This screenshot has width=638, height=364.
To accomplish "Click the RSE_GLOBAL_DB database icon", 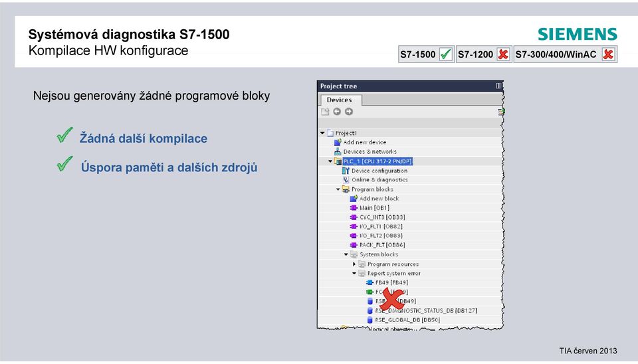I will (x=370, y=319).
